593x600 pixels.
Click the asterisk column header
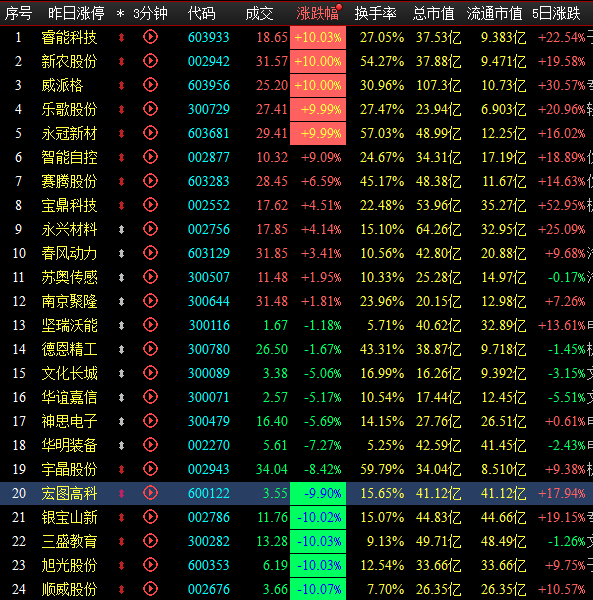[120, 14]
